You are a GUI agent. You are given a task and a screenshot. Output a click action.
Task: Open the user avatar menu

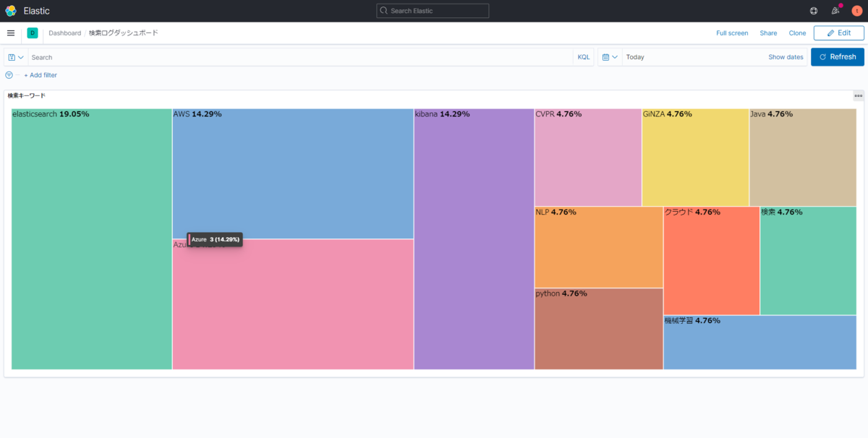(x=856, y=11)
